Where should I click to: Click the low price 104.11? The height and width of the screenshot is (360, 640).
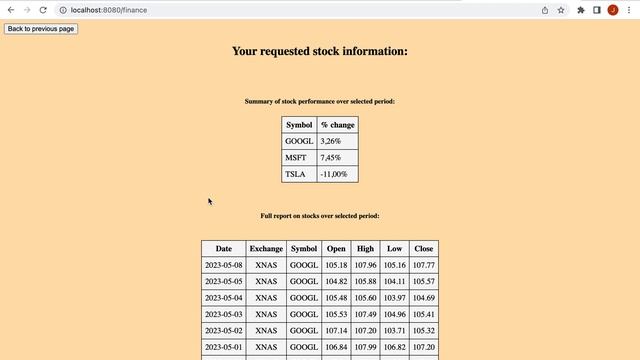[x=394, y=282]
